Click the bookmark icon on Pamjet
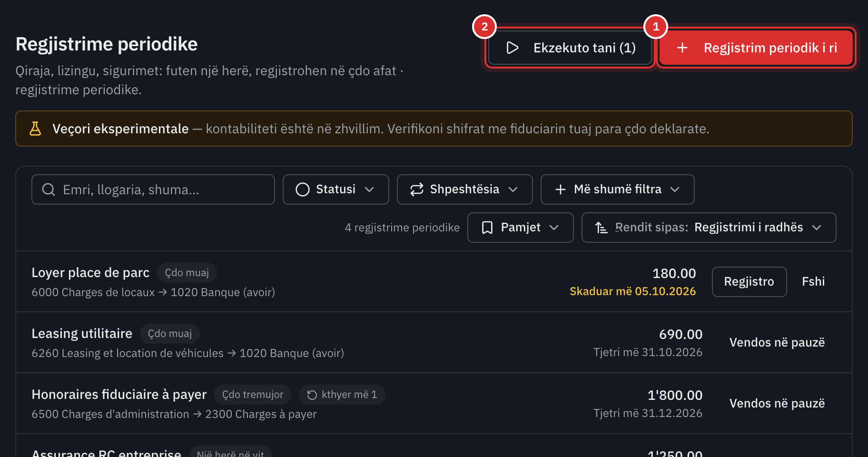Screen dimensions: 868x457 coord(487,228)
